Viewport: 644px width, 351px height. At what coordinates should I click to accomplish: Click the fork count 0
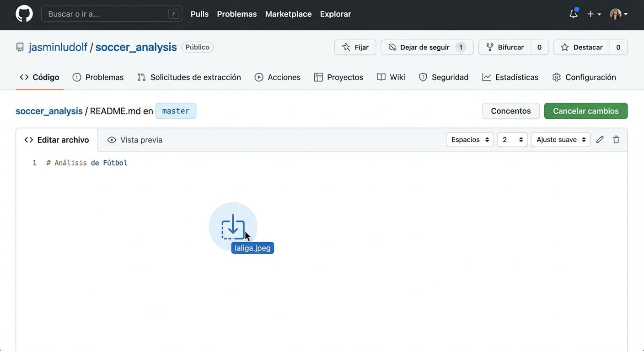540,47
